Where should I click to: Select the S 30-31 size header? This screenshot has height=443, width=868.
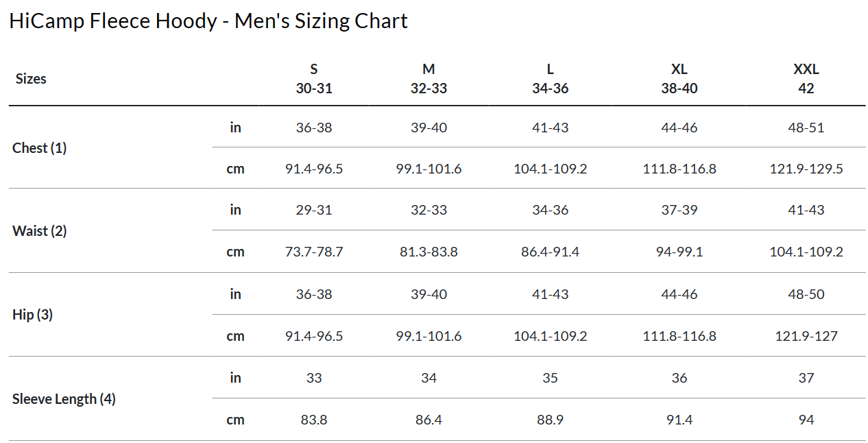coord(314,79)
